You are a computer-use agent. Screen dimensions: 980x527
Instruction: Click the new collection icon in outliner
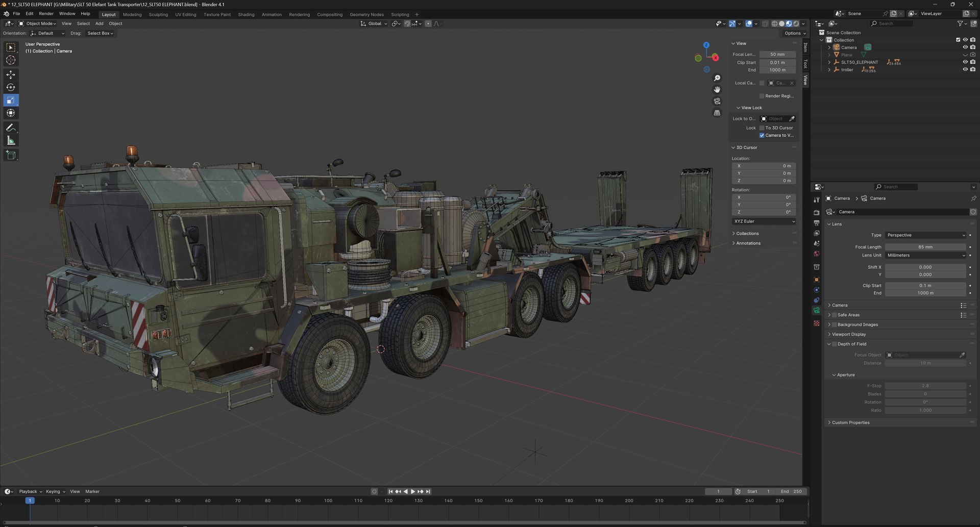(973, 23)
